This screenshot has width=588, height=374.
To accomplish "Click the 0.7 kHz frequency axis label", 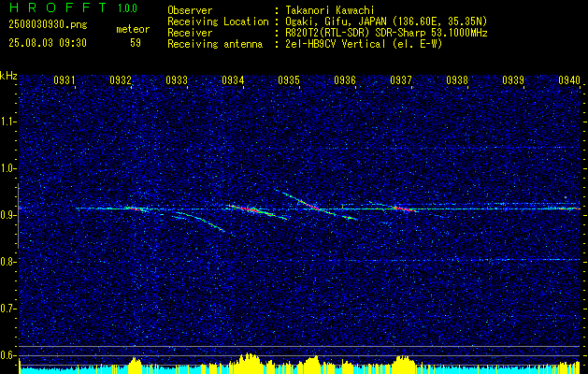I will click(7, 309).
